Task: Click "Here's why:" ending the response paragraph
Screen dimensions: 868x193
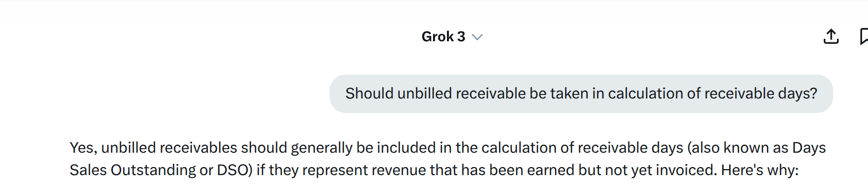Action: 760,170
